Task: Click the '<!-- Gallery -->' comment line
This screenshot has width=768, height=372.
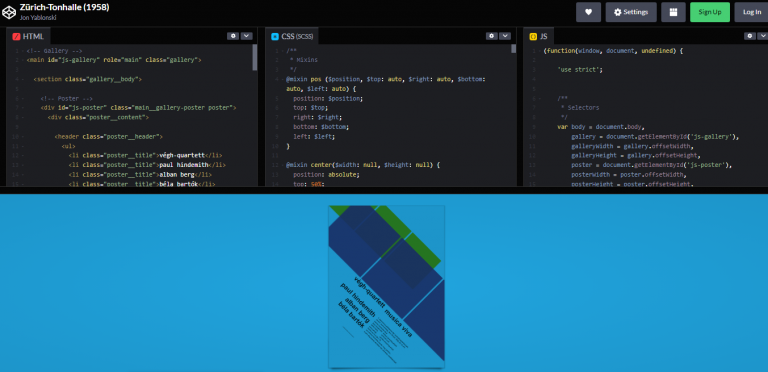Action: 54,50
